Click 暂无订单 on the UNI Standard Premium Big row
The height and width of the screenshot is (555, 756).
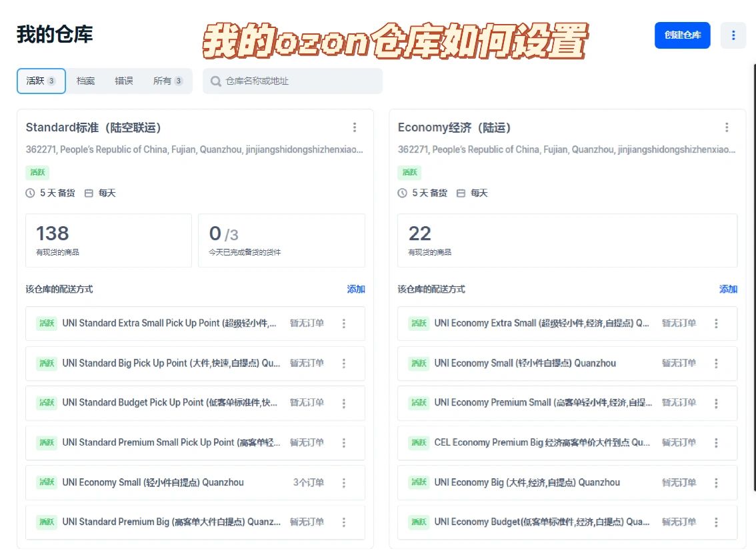pos(307,522)
